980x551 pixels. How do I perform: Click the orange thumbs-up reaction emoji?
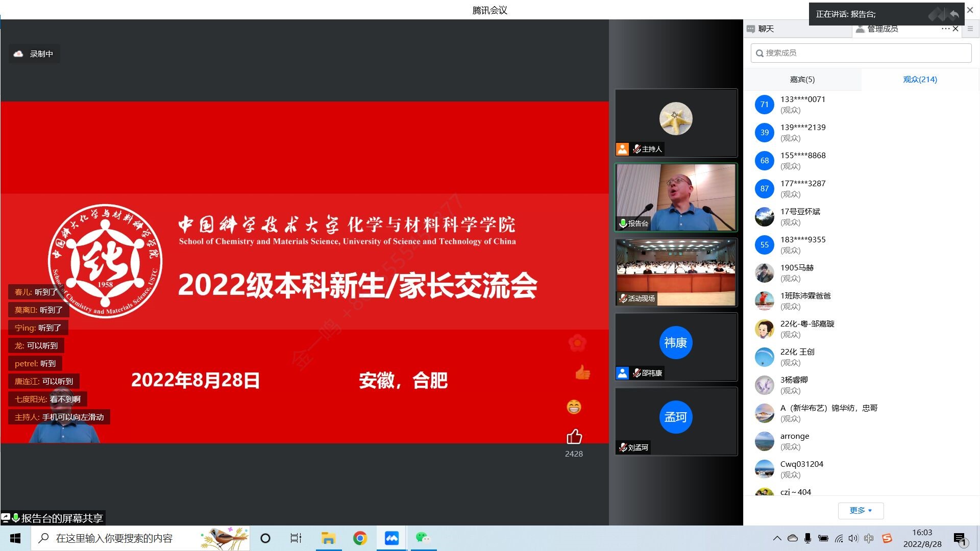pos(582,372)
